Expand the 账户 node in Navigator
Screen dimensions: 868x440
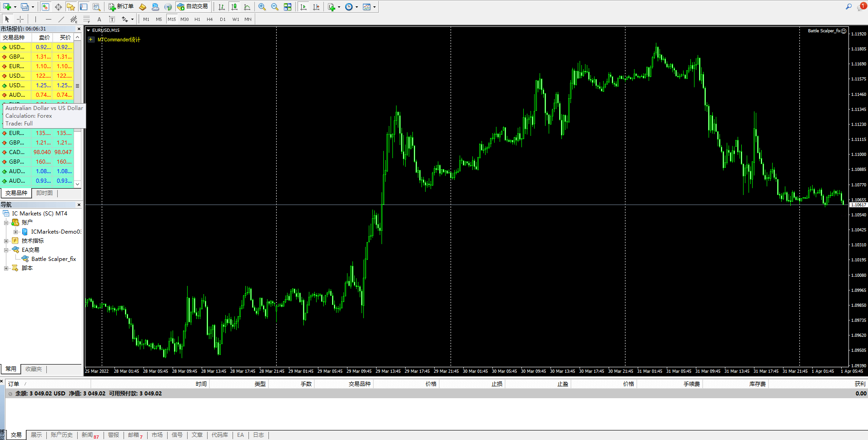pos(6,222)
